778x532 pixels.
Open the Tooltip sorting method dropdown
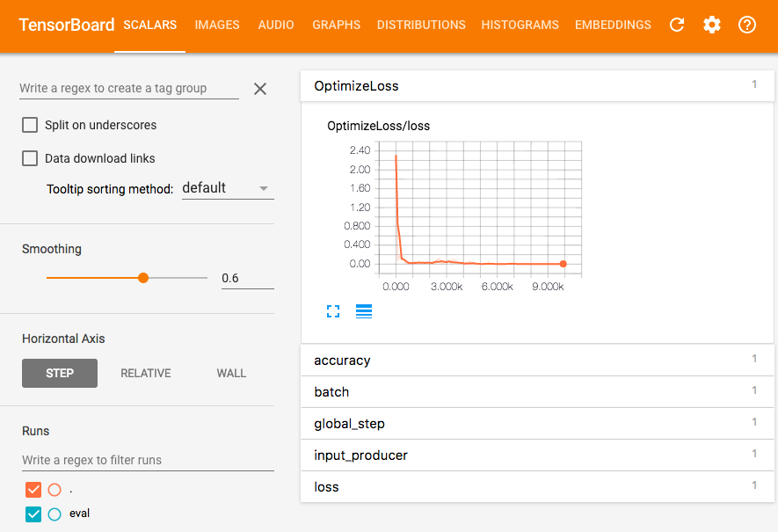[228, 188]
